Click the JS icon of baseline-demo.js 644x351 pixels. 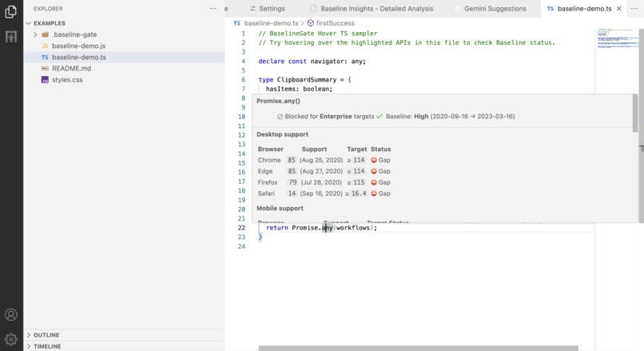(x=46, y=46)
